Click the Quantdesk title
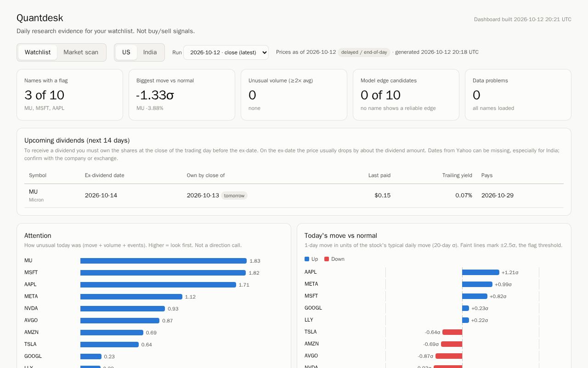This screenshot has height=368, width=588. [x=40, y=18]
